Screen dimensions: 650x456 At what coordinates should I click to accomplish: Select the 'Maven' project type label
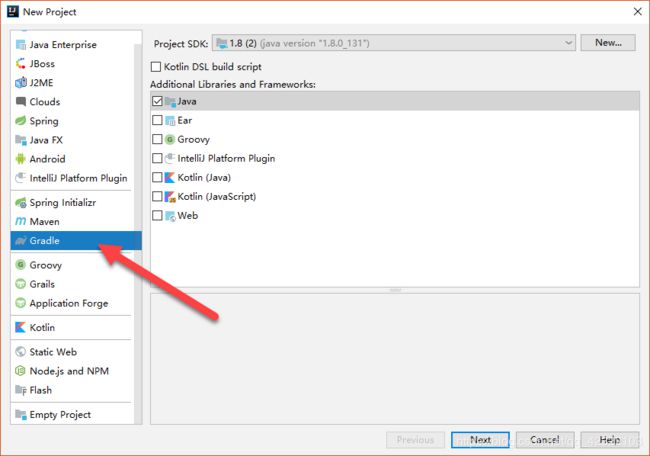pos(44,222)
